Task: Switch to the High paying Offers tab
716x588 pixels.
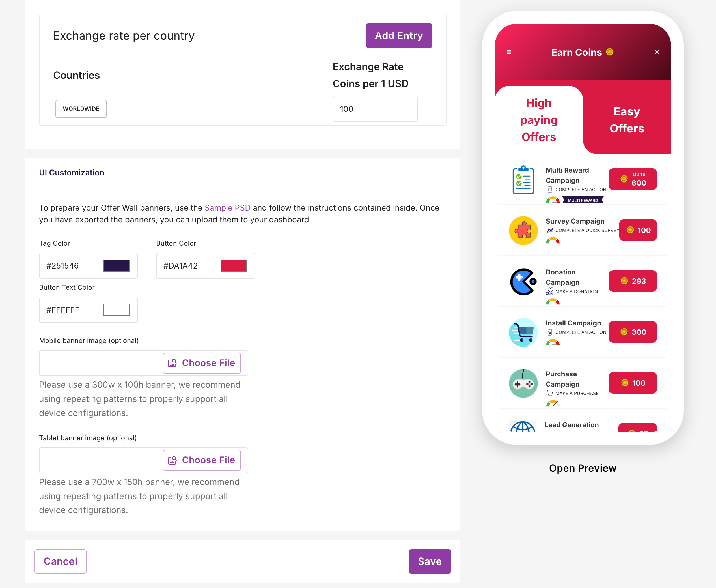Action: (539, 120)
